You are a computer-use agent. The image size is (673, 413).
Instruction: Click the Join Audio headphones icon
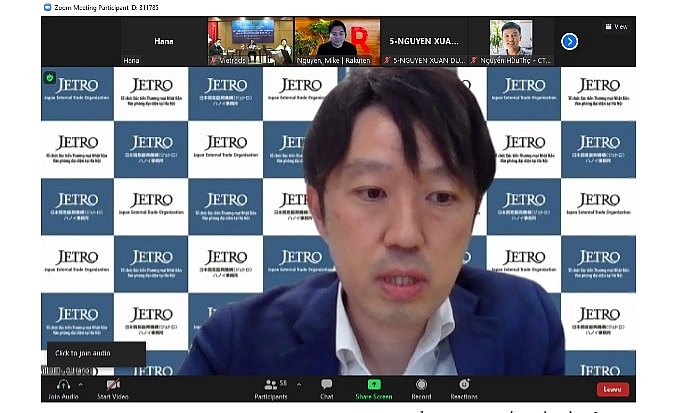pyautogui.click(x=63, y=385)
